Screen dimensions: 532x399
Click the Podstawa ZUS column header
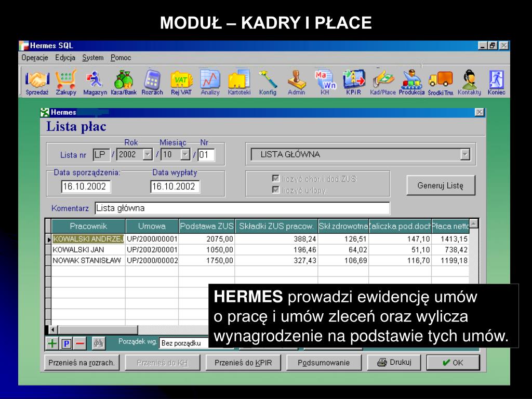tap(207, 227)
